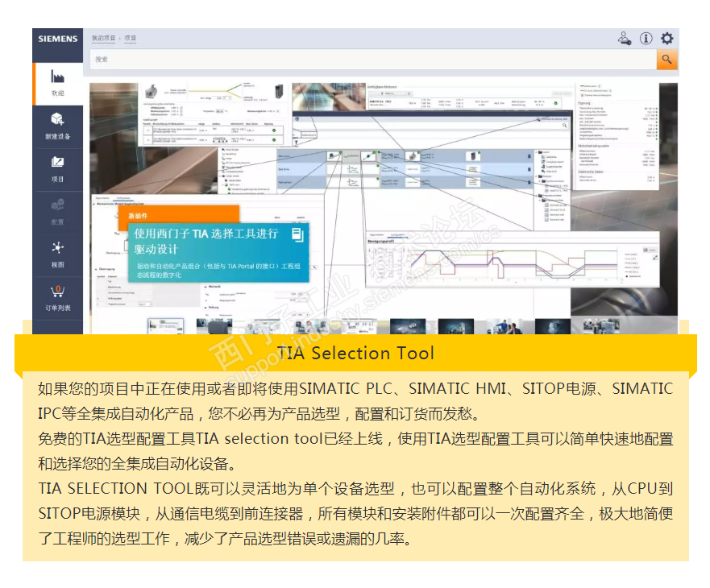The height and width of the screenshot is (588, 710).
Task: Select the sixth dark blue carousel thumbnail
Action: [x=408, y=326]
